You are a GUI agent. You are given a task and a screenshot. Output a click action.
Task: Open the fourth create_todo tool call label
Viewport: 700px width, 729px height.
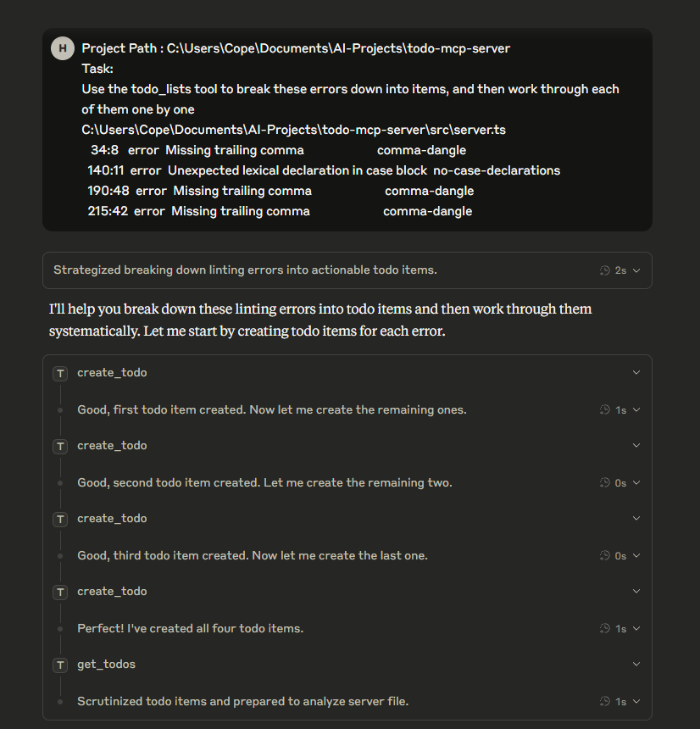click(x=112, y=592)
